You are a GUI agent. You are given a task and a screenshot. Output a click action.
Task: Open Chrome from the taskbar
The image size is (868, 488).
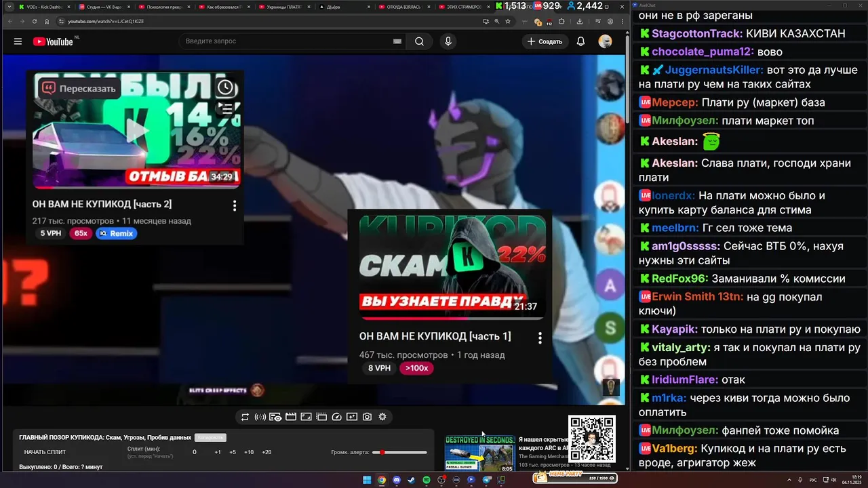click(x=382, y=480)
